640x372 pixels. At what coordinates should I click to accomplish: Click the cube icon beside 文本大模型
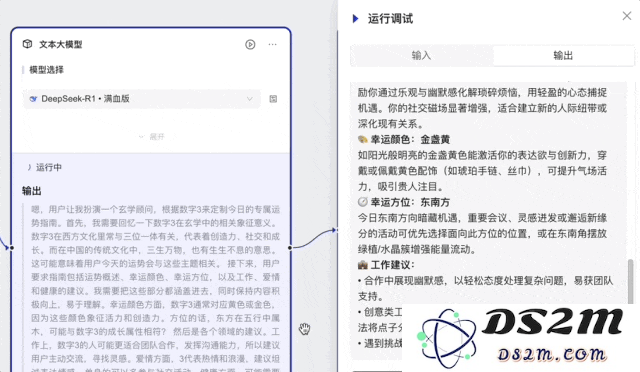click(27, 44)
